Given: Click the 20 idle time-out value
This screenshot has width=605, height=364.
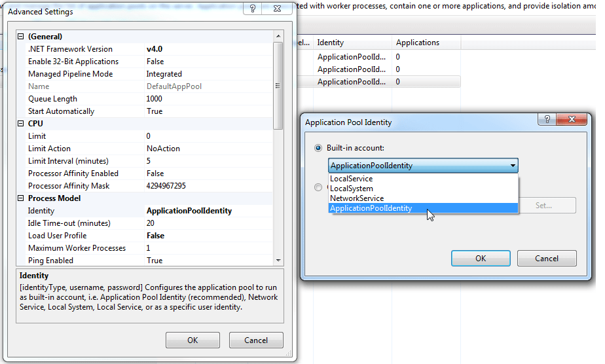Looking at the screenshot, I should [x=151, y=223].
